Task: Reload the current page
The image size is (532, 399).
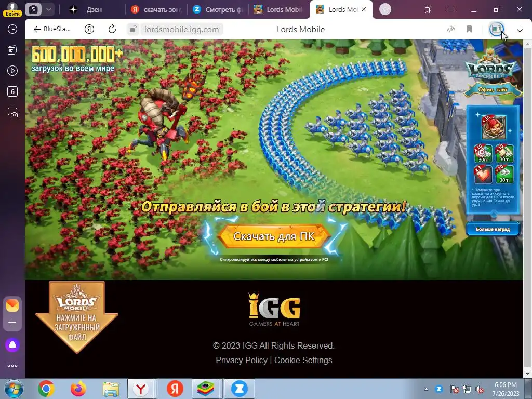Action: pyautogui.click(x=112, y=29)
